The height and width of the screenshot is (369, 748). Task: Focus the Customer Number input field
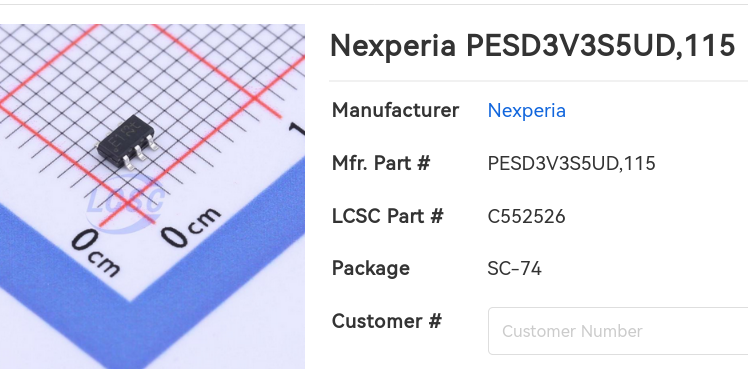tap(618, 331)
